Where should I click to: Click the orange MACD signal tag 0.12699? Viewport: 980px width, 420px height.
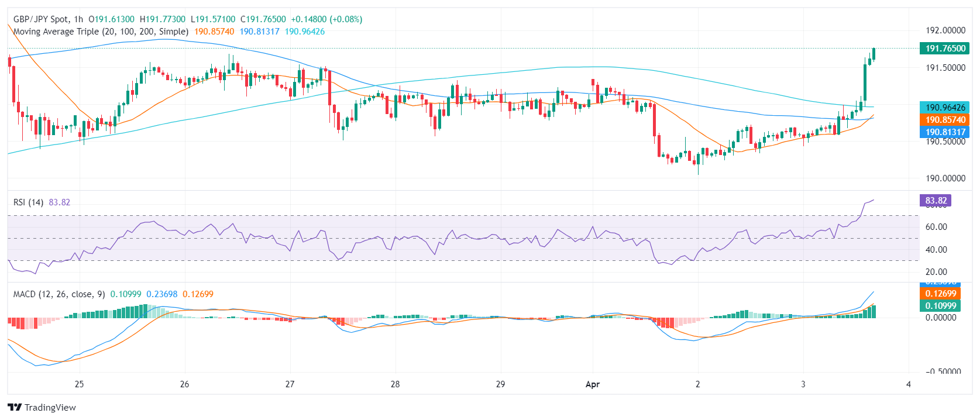coord(940,294)
